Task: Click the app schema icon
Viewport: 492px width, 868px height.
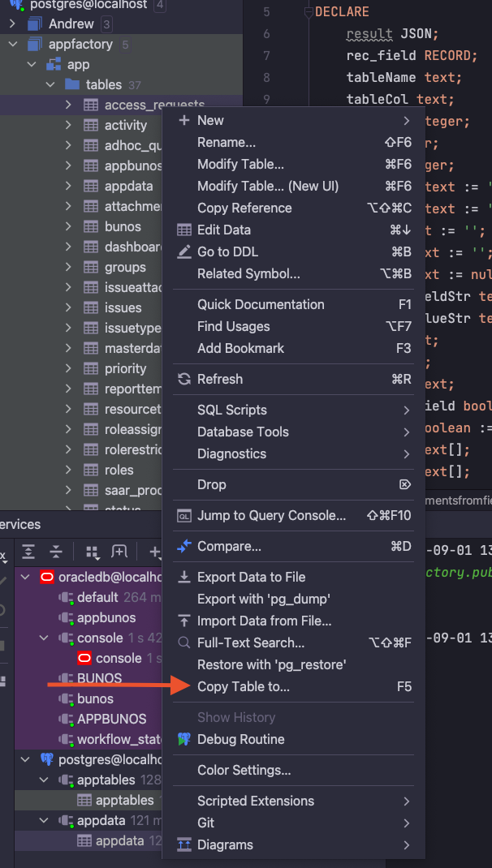Action: pyautogui.click(x=54, y=65)
